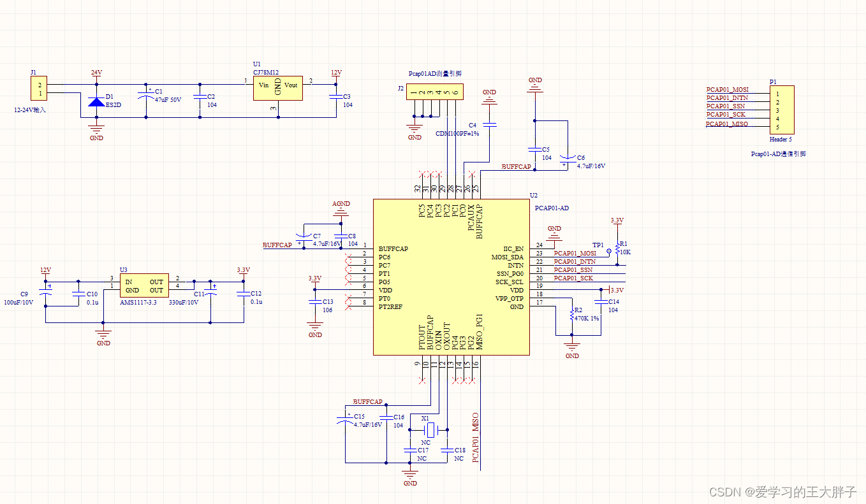This screenshot has height=504, width=866.
Task: Select capacitor C1 47uF 50V symbol
Action: (146, 94)
